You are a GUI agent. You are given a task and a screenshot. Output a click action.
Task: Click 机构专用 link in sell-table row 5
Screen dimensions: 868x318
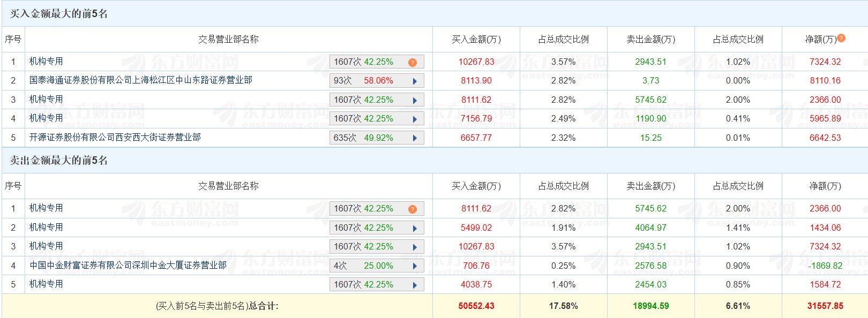point(46,284)
